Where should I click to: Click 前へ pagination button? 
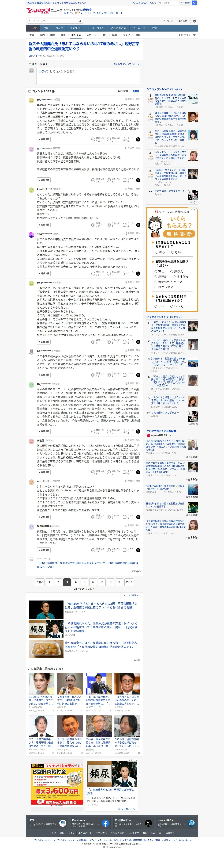pyautogui.click(x=40, y=582)
